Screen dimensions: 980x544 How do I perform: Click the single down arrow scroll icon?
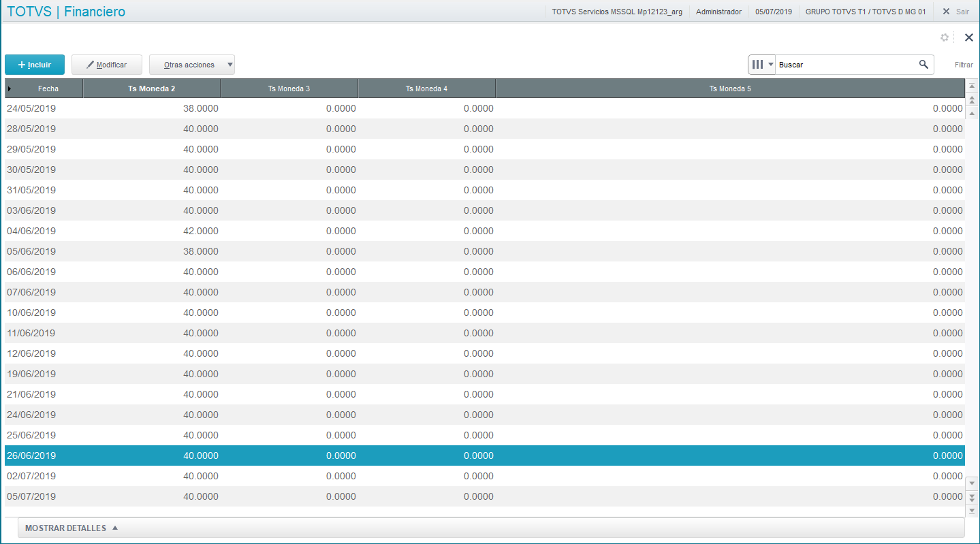tap(972, 483)
